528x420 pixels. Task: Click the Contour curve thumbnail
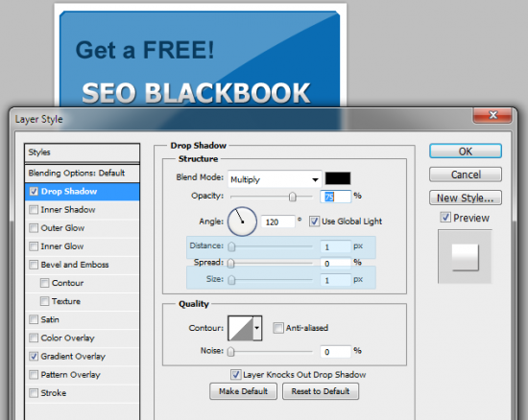(x=241, y=328)
